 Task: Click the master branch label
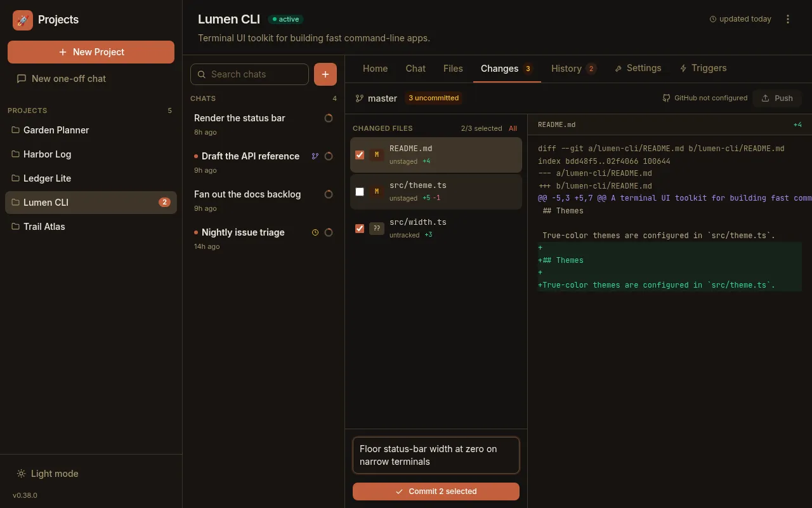click(376, 98)
